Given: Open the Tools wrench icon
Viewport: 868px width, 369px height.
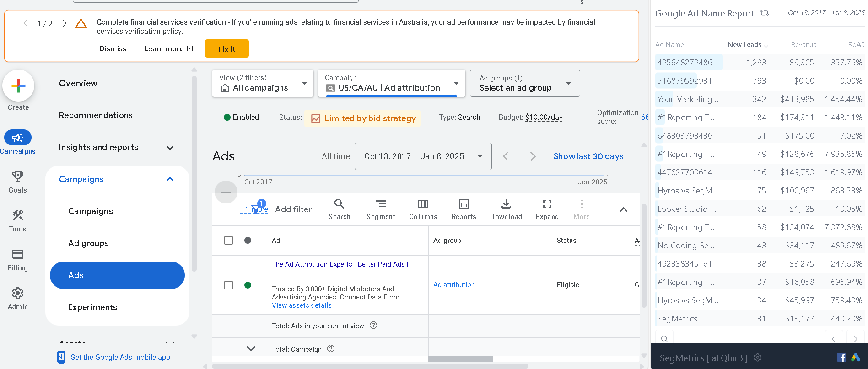Looking at the screenshot, I should tap(18, 215).
